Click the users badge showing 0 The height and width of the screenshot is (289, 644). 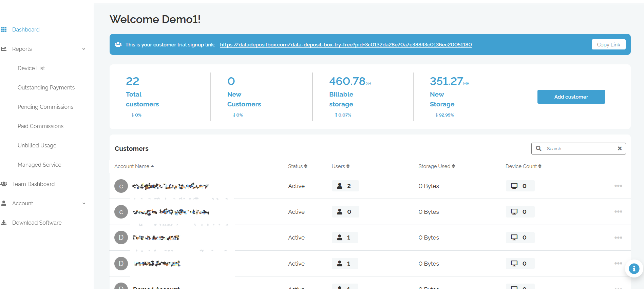pyautogui.click(x=345, y=212)
